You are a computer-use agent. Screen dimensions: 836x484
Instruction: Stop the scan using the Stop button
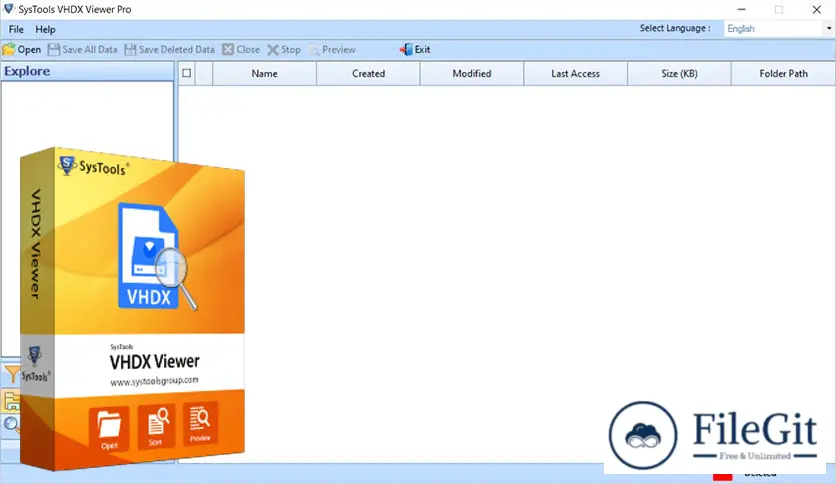tap(284, 50)
